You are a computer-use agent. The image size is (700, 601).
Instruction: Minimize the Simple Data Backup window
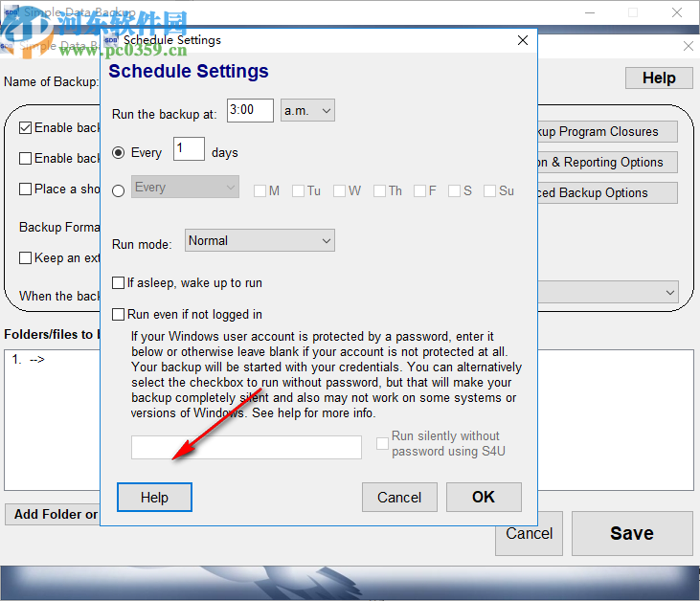(590, 12)
